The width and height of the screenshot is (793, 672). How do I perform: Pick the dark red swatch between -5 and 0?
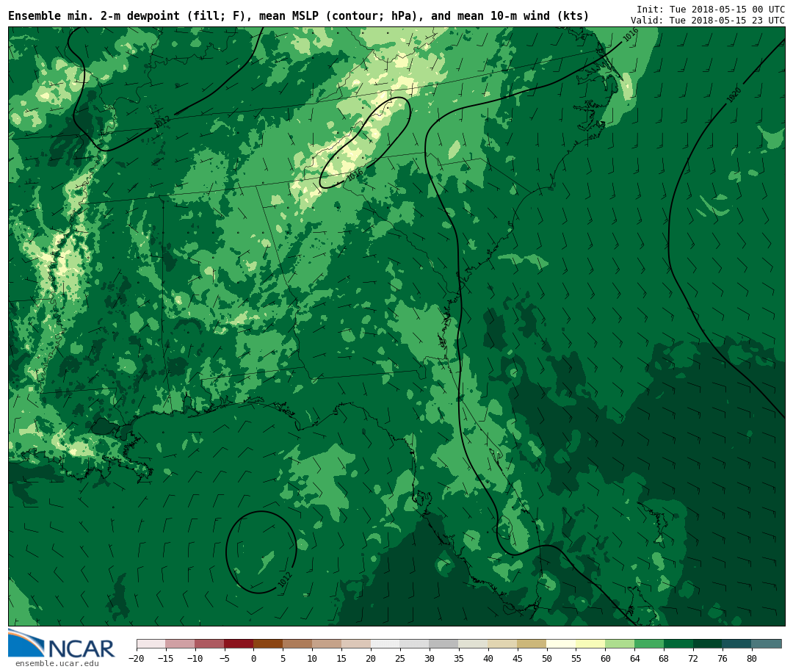[239, 643]
